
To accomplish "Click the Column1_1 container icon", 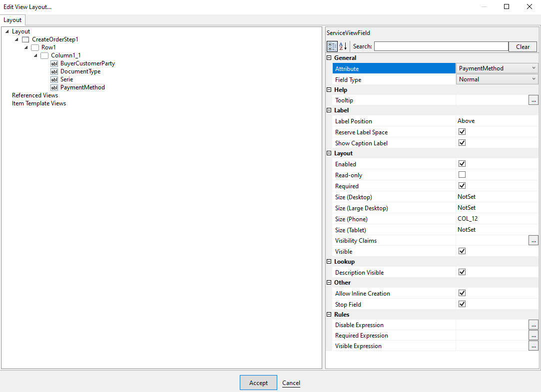I will (44, 55).
